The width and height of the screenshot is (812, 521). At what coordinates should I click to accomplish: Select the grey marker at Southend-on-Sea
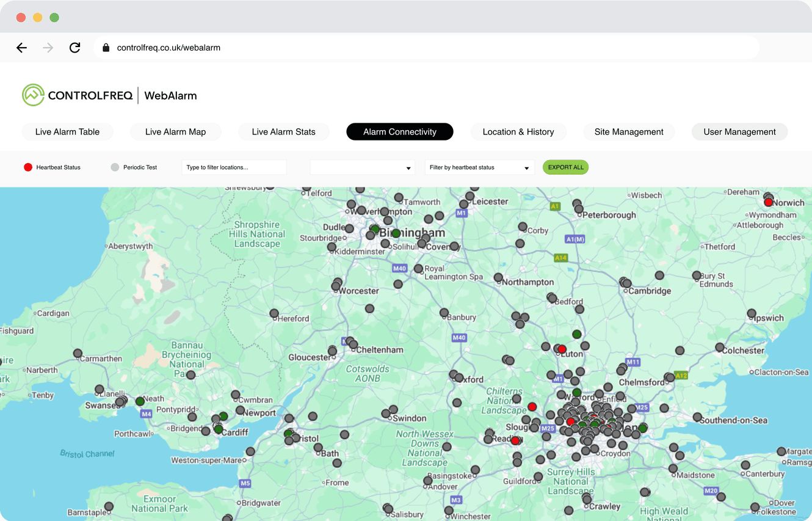(697, 417)
